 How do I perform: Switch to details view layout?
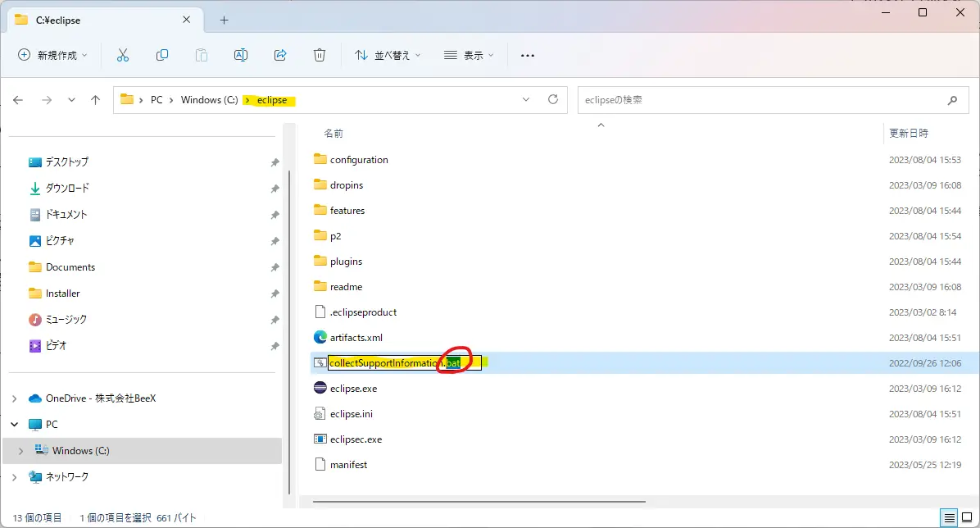point(950,517)
